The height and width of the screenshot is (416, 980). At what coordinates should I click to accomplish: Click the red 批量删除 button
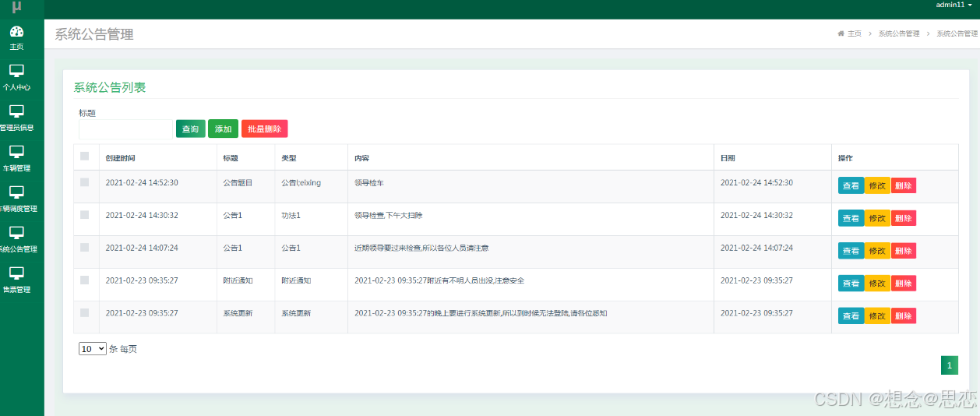pyautogui.click(x=265, y=129)
